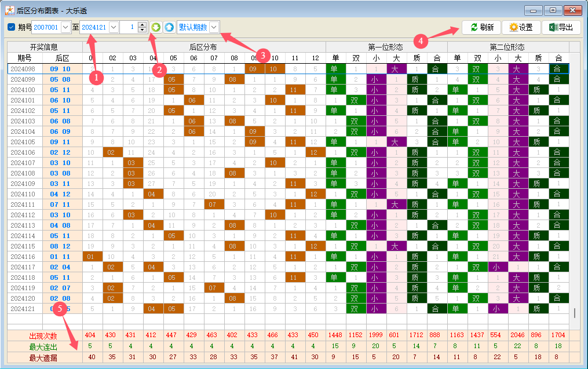The height and width of the screenshot is (369, 588).
Task: Click the 最大遗漏 summary row label
Action: click(x=43, y=358)
